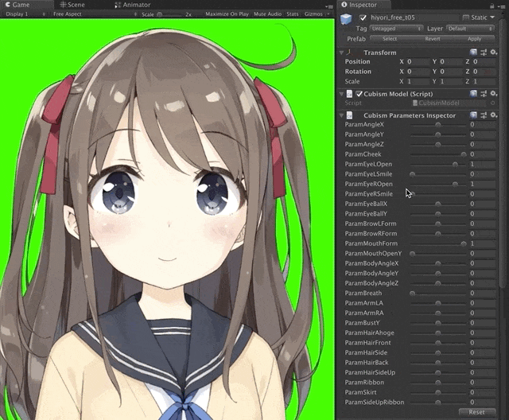Switch to the Animator tab
Screen dimensions: 509x420
tap(133, 5)
